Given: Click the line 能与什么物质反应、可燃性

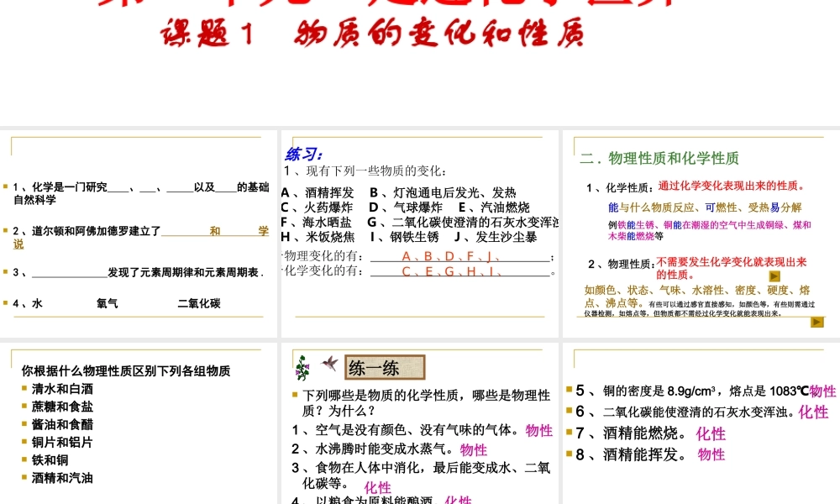Looking at the screenshot, I should coord(705,207).
